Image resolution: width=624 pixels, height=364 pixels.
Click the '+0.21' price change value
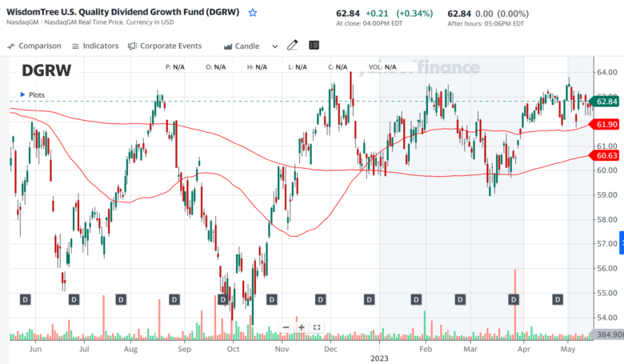pos(377,14)
